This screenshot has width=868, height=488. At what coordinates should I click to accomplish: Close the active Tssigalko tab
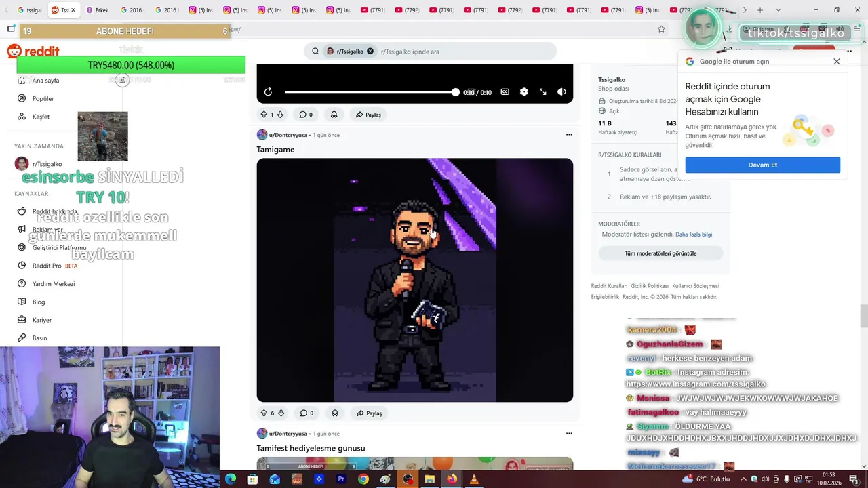pos(73,10)
